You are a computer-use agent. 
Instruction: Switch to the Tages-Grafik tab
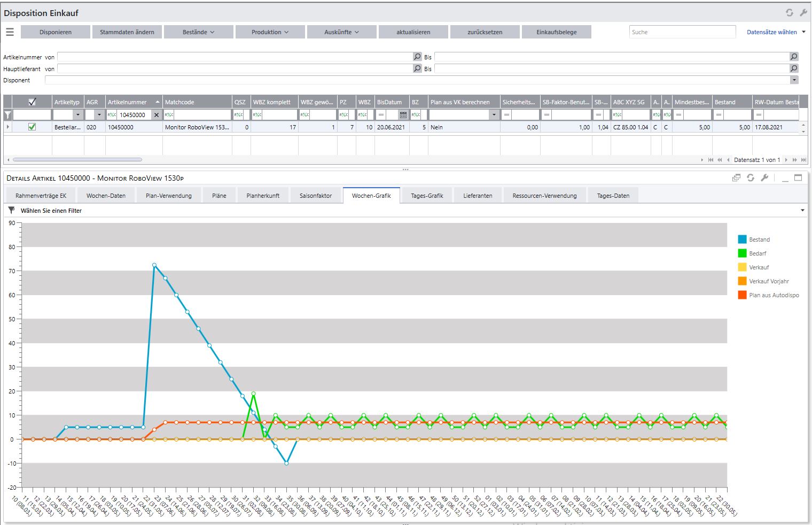(x=427, y=196)
